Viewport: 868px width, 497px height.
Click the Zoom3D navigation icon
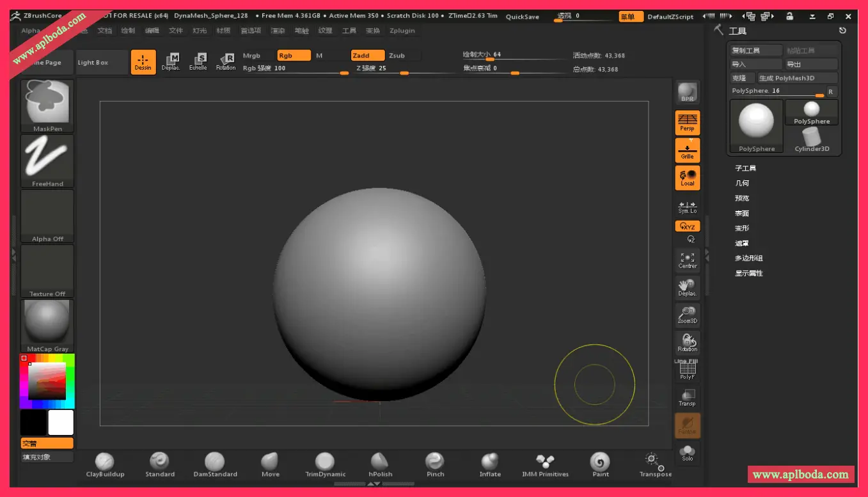688,315
